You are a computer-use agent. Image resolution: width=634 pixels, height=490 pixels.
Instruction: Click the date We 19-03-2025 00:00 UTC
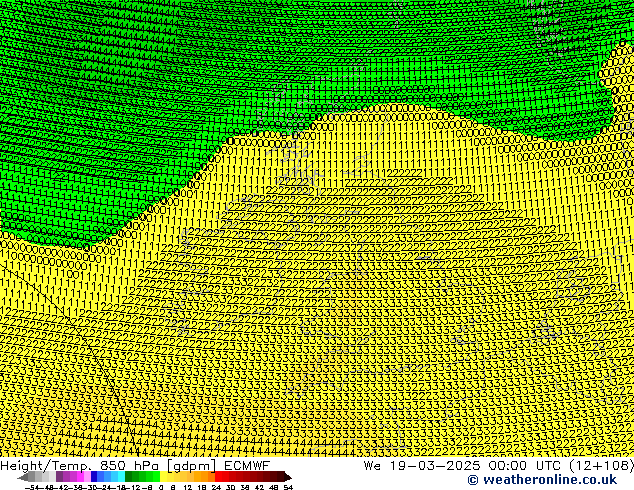coord(464,466)
